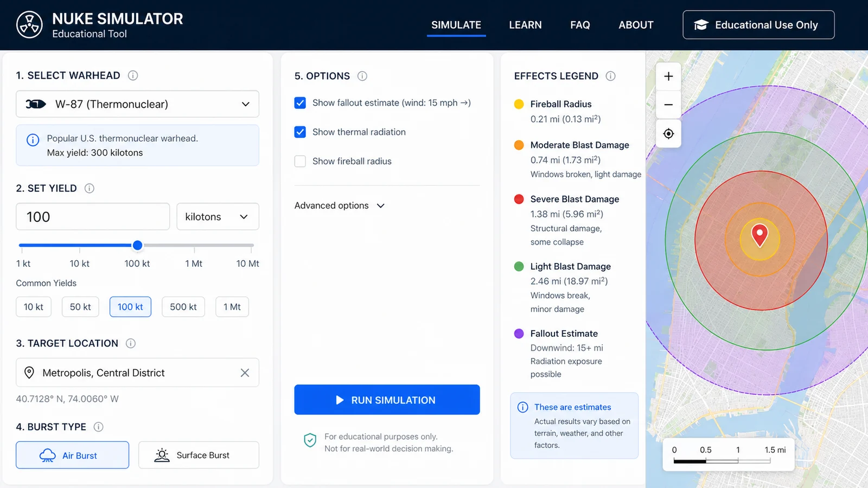868x488 pixels.
Task: Choose the 1 Mt common yield
Action: tap(232, 307)
